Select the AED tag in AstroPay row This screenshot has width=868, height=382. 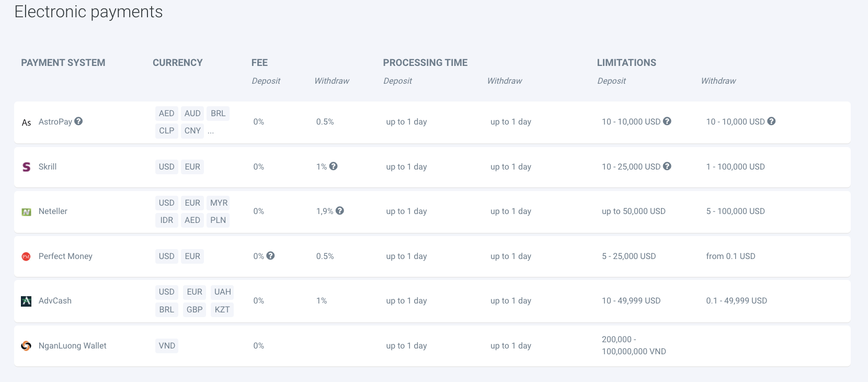[x=167, y=114]
